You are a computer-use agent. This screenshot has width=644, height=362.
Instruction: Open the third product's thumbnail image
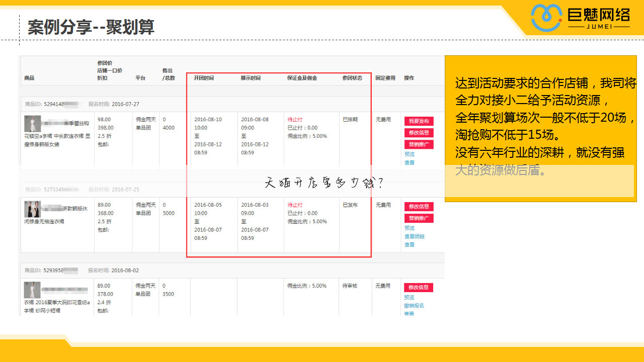coord(32,290)
